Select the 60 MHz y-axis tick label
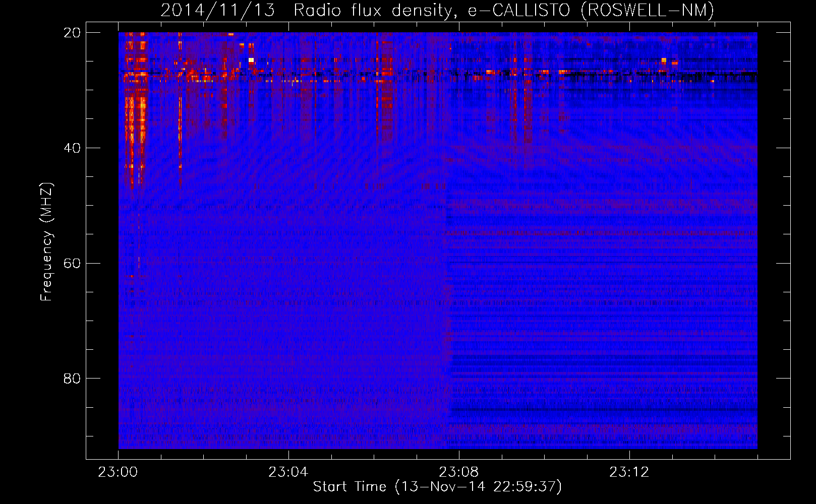Viewport: 816px width, 504px height. click(72, 264)
